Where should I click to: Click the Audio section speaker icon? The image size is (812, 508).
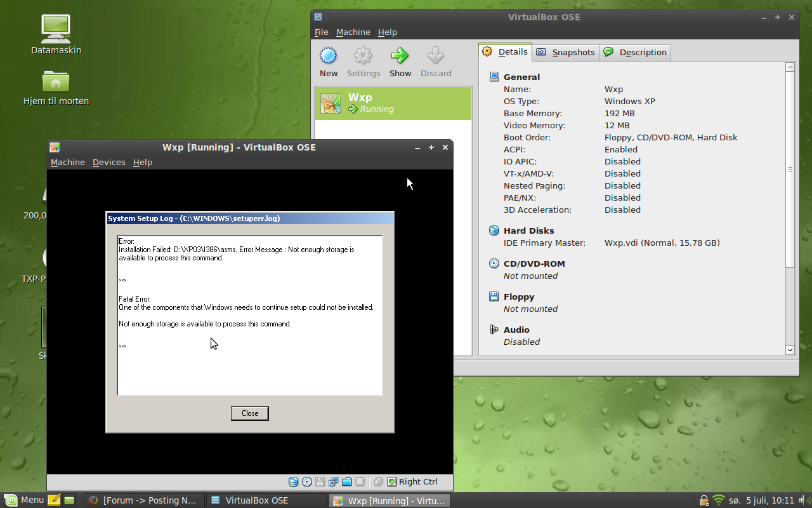[494, 330]
